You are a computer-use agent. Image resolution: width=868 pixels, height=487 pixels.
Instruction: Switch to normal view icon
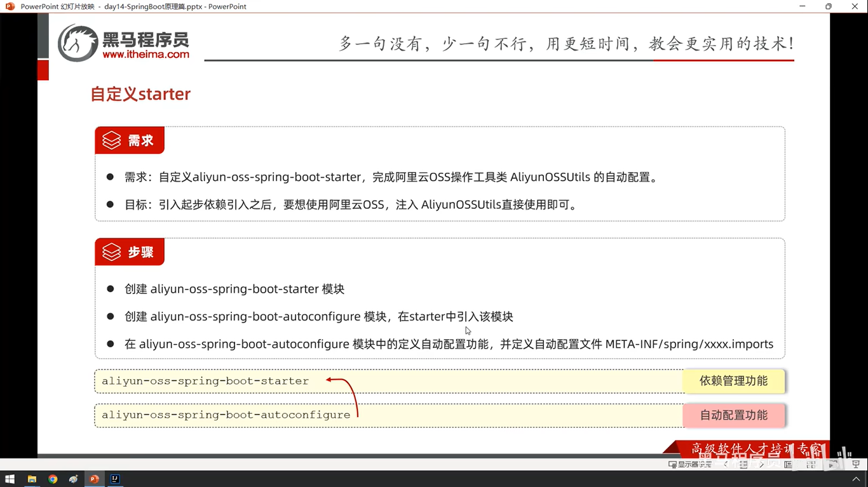pos(788,464)
